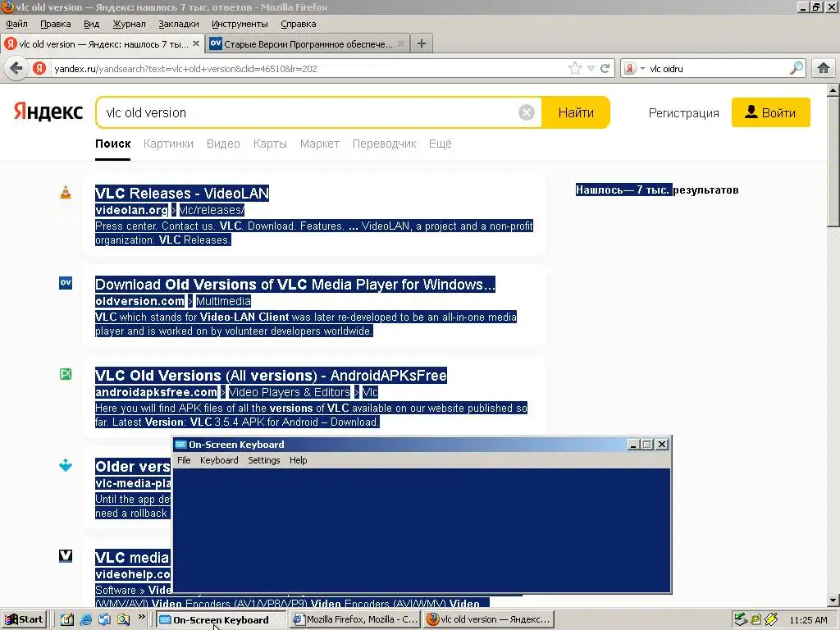Switch to the Видео tab
Image resolution: width=840 pixels, height=630 pixels.
pyautogui.click(x=223, y=144)
